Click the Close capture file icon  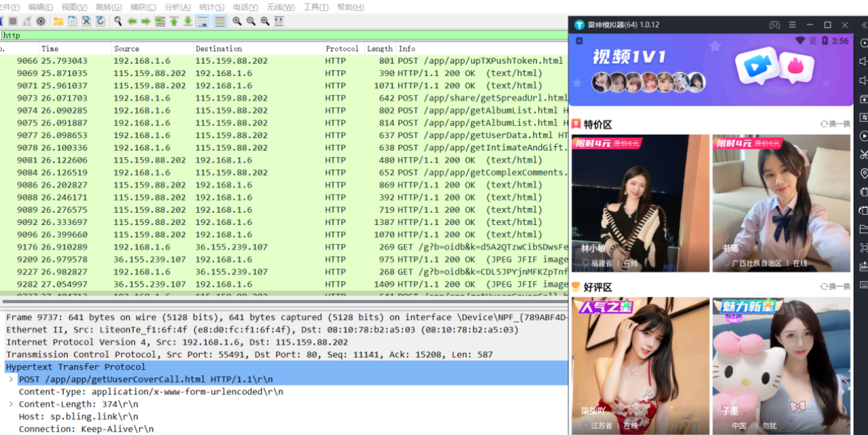(x=86, y=21)
